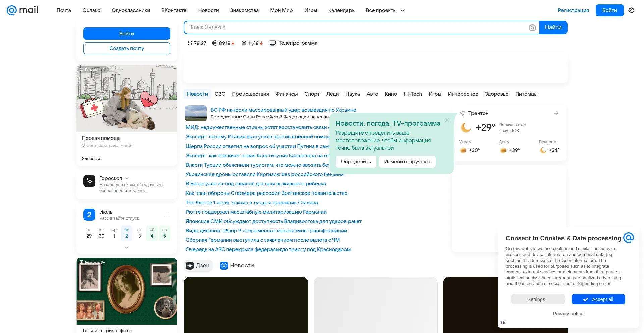Check the euro exchange rate
This screenshot has height=333, width=644.
click(223, 43)
